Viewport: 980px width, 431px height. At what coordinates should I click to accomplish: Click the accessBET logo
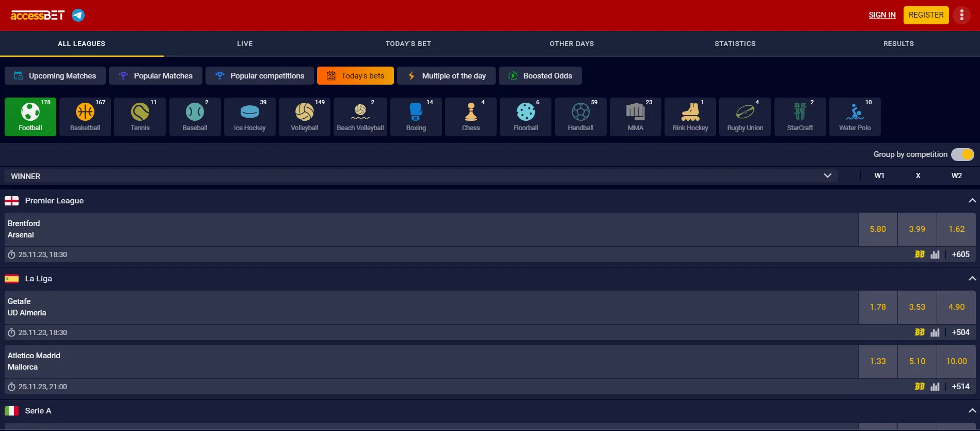[37, 15]
